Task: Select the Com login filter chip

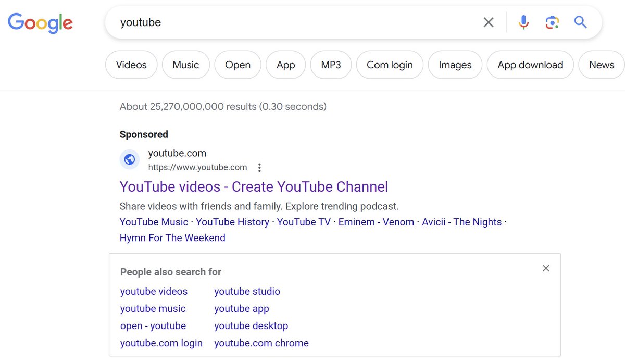Action: point(390,65)
